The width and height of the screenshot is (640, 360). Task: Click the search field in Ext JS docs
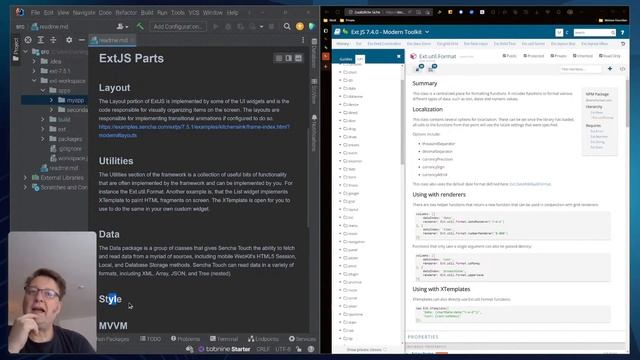[594, 32]
